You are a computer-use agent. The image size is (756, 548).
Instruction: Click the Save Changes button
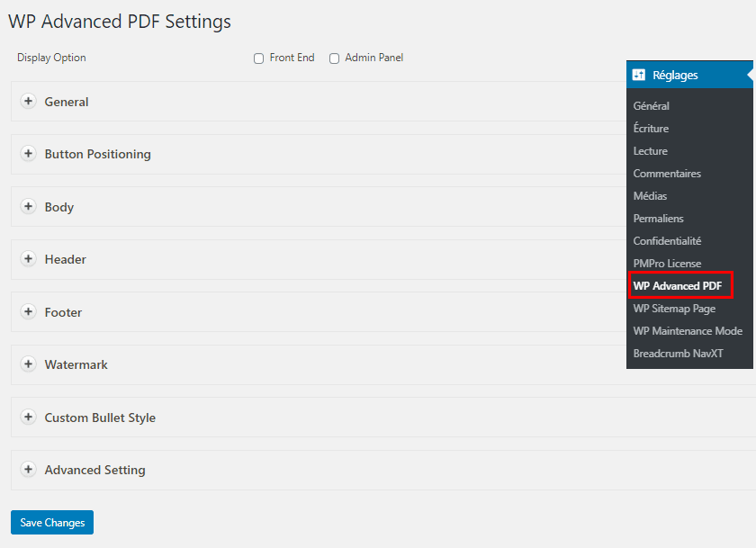pos(51,522)
